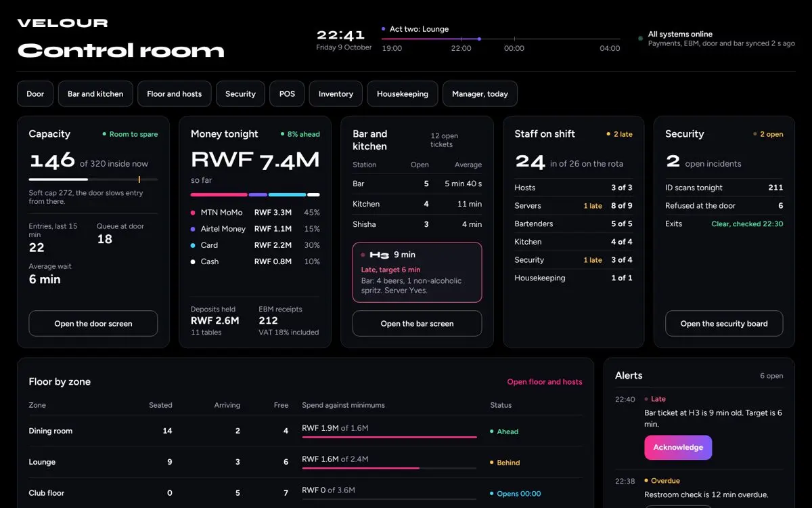812x508 pixels.
Task: Open the Door tab
Action: pos(35,94)
